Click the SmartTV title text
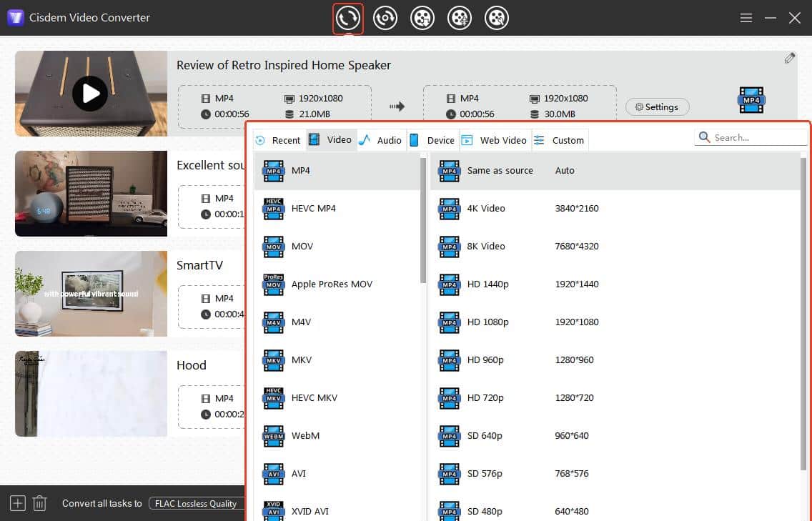 [x=200, y=265]
